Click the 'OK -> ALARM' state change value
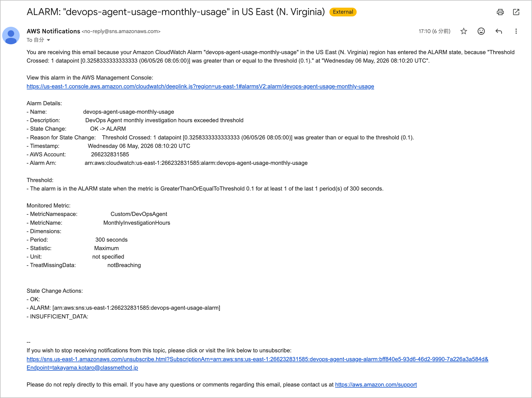 tap(108, 129)
